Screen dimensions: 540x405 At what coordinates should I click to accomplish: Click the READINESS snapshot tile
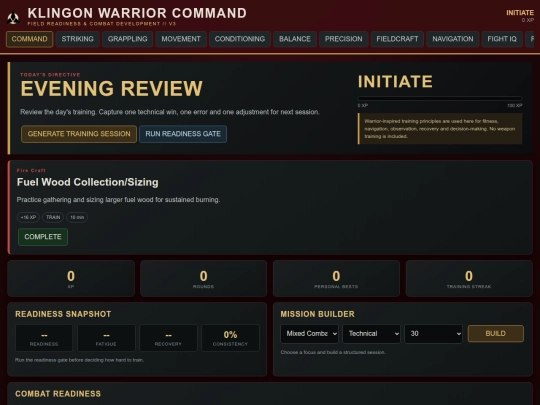[x=44, y=338]
